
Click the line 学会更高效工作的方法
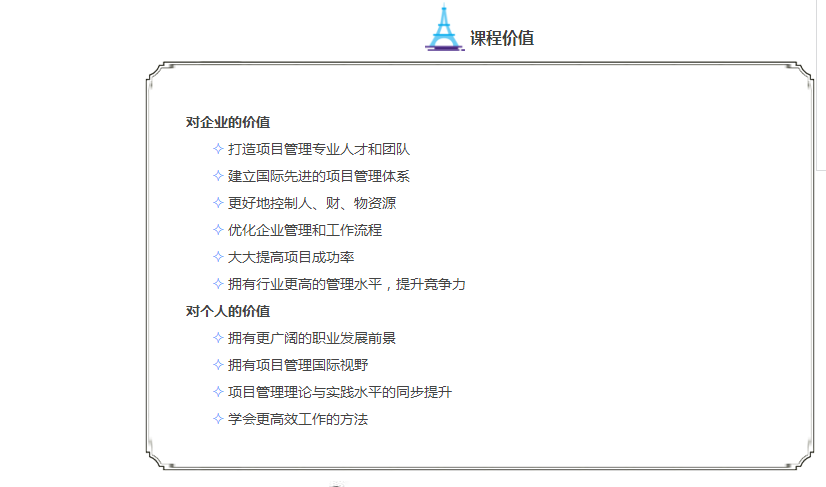point(297,419)
